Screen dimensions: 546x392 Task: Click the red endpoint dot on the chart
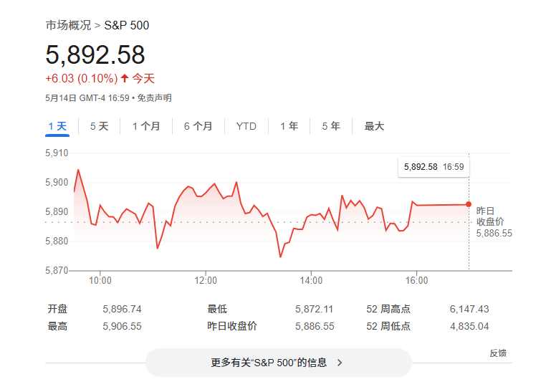pyautogui.click(x=469, y=204)
